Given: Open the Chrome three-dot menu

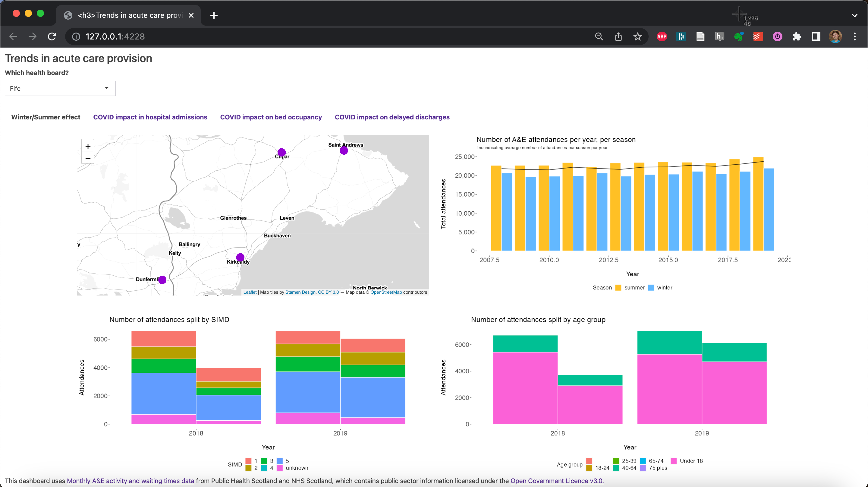Looking at the screenshot, I should click(x=854, y=36).
